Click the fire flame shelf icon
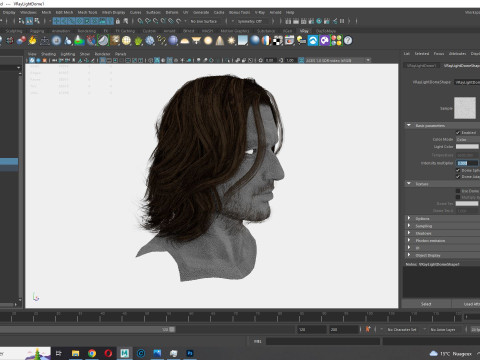Viewport: 480px width, 360px height. pos(32,41)
